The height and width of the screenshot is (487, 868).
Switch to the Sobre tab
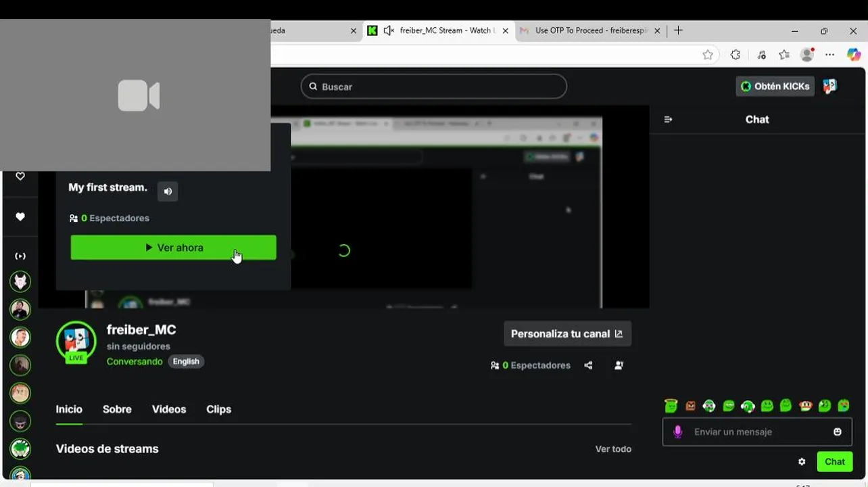coord(117,409)
